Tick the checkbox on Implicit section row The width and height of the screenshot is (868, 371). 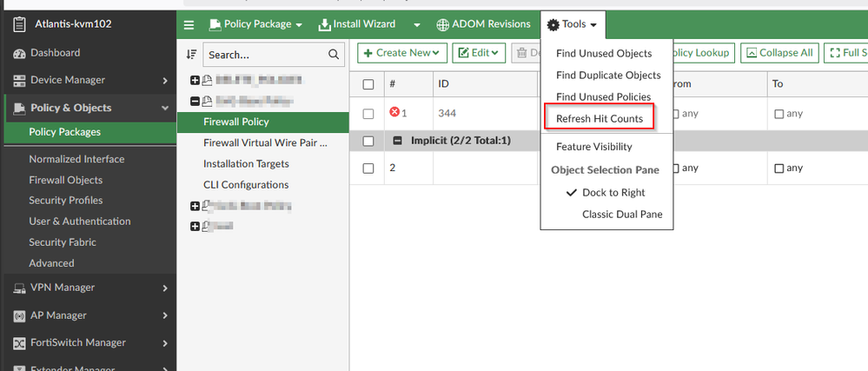(x=368, y=142)
